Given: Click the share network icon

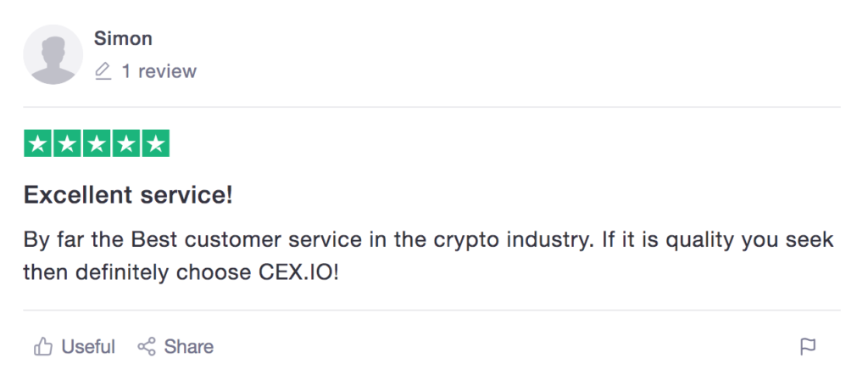Looking at the screenshot, I should pyautogui.click(x=147, y=347).
